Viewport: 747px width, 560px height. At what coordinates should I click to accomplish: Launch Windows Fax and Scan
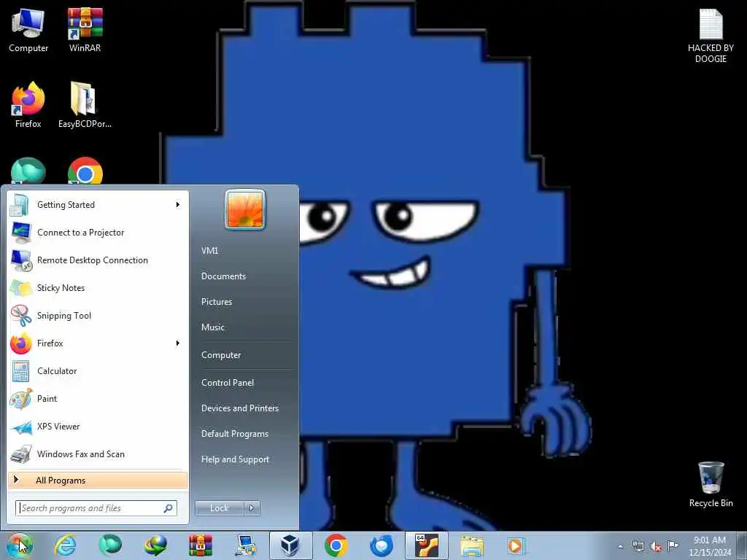98,454
